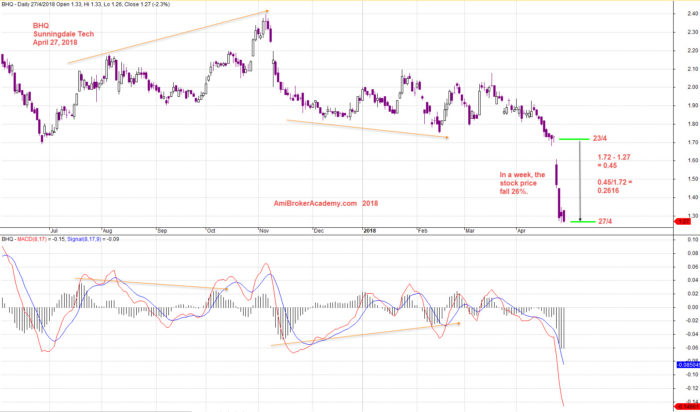Click the 2.10 price axis label
Image resolution: width=700 pixels, height=412 pixels.
click(x=691, y=69)
